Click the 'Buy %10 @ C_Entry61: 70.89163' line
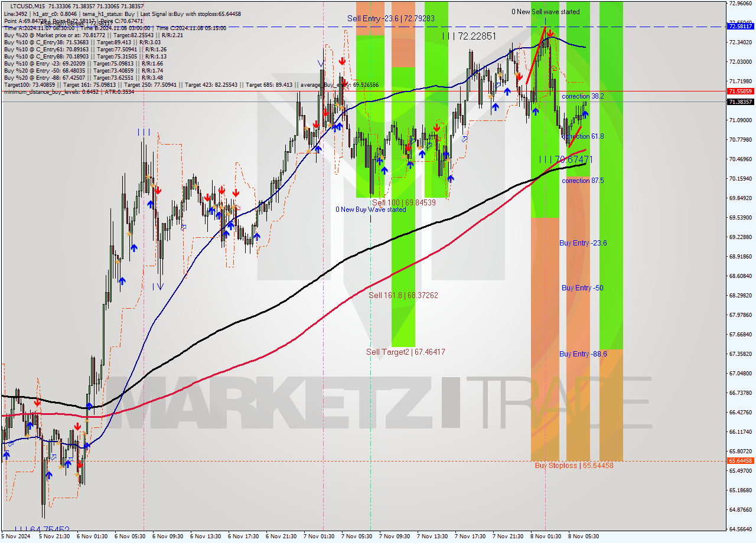The image size is (756, 543). [85, 50]
